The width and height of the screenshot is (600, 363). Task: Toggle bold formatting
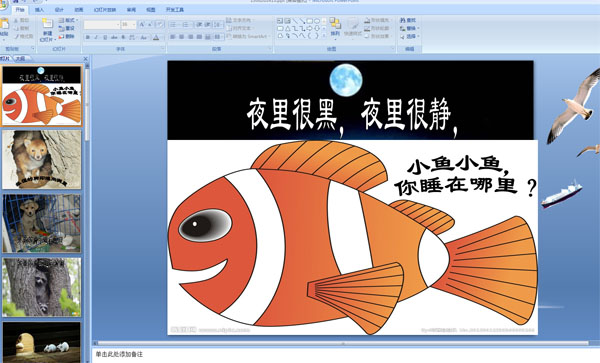click(88, 37)
